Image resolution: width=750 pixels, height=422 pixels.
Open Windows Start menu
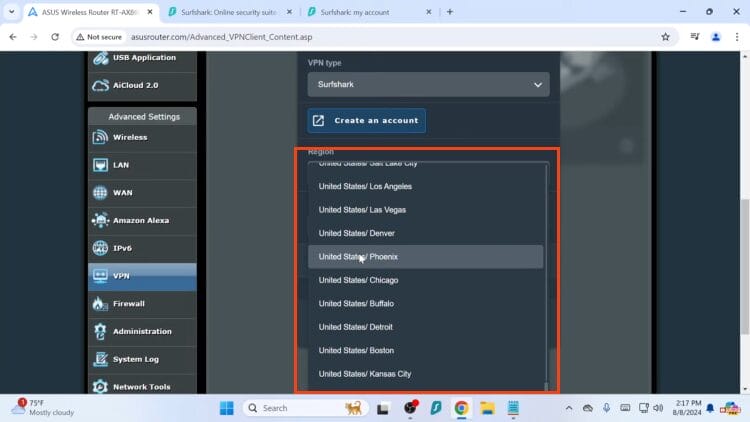coord(227,408)
